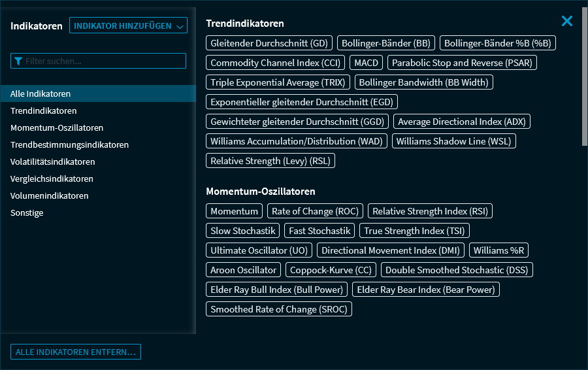Choose Average Directional Index (ADX)
Image resolution: width=588 pixels, height=370 pixels.
tap(462, 122)
